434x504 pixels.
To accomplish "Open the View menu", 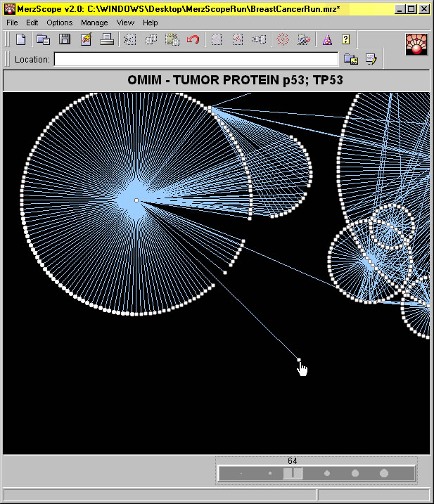I will (x=125, y=22).
